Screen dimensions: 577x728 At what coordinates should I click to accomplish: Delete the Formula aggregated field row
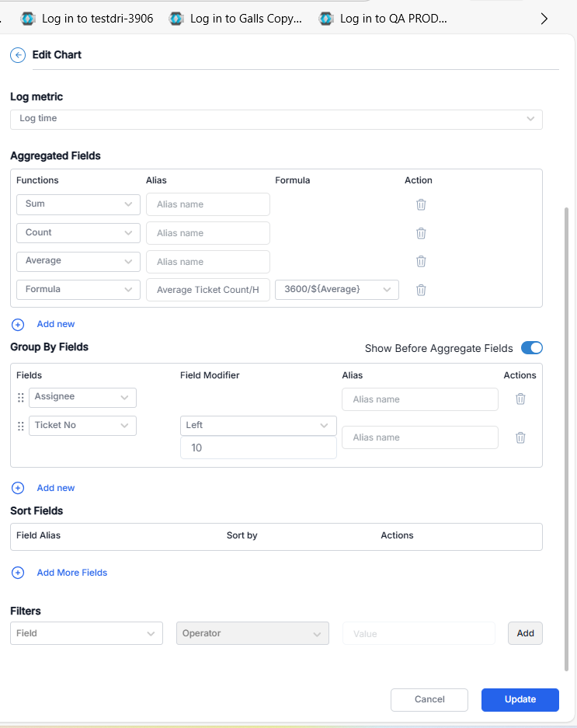pos(421,290)
